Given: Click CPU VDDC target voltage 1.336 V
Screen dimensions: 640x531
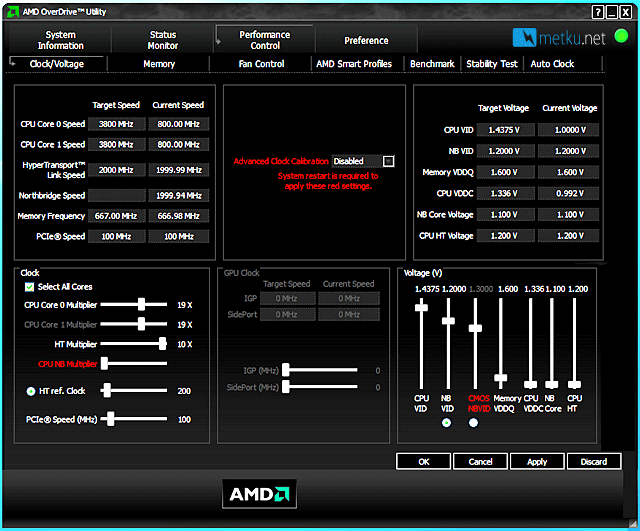Looking at the screenshot, I should (x=505, y=193).
